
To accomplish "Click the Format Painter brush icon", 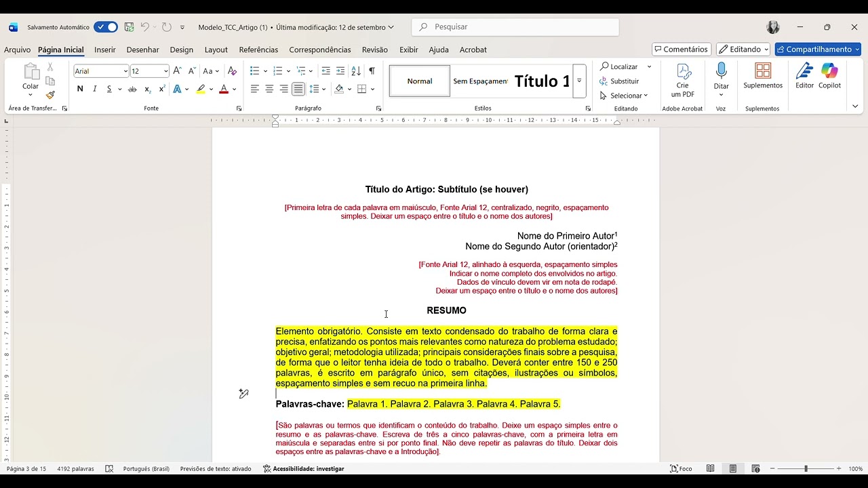I will click(x=50, y=95).
